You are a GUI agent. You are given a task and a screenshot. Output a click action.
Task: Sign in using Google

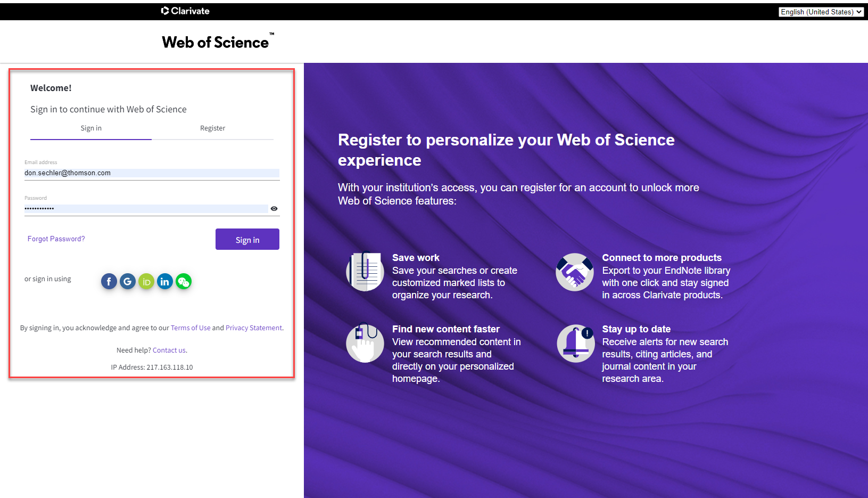(x=127, y=281)
